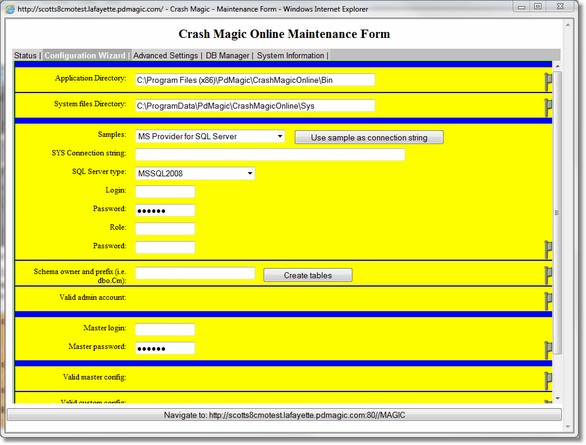586x445 pixels.
Task: Click the flag icon beside System files Directory
Action: click(548, 108)
